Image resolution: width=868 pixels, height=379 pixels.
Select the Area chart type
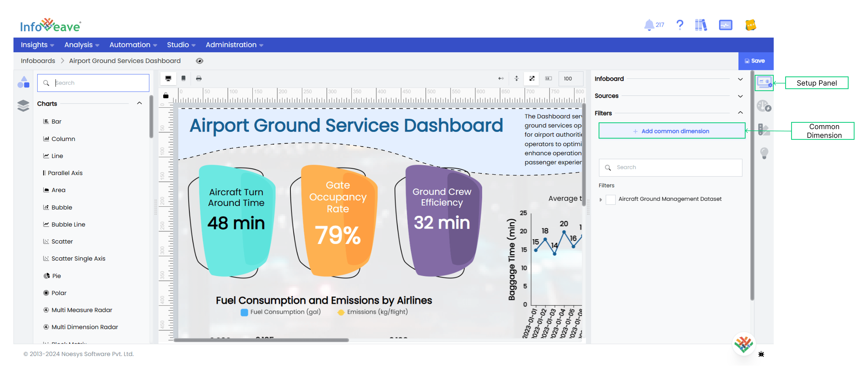tap(54, 190)
